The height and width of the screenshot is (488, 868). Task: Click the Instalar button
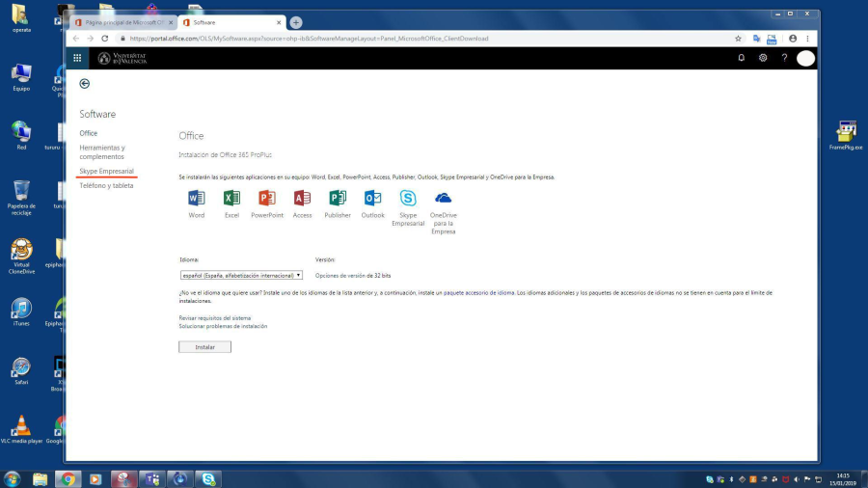(x=204, y=347)
